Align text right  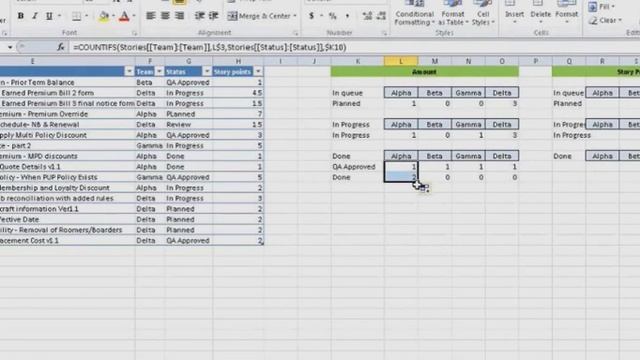(x=179, y=16)
